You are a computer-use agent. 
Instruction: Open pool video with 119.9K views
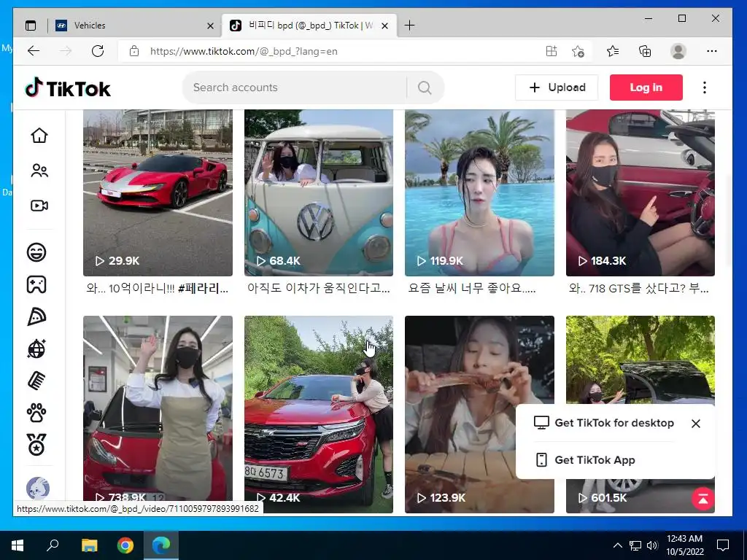point(479,192)
